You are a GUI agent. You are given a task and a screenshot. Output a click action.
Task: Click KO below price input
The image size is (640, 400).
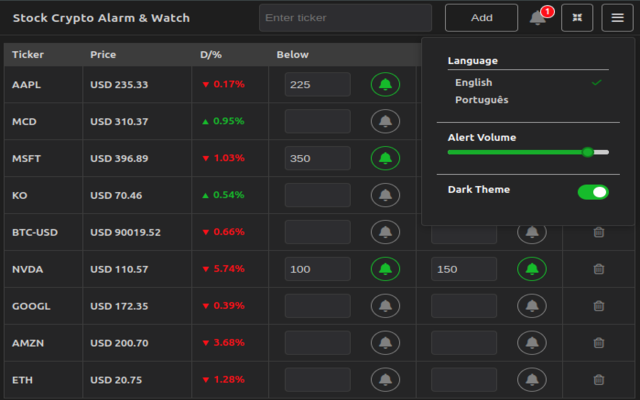[318, 195]
